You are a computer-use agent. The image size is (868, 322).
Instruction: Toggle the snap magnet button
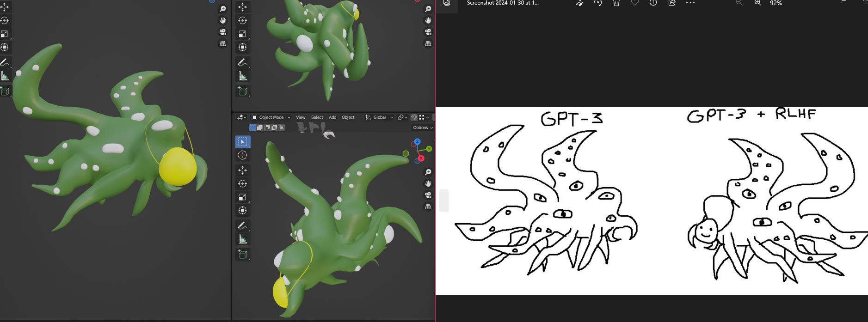point(414,117)
